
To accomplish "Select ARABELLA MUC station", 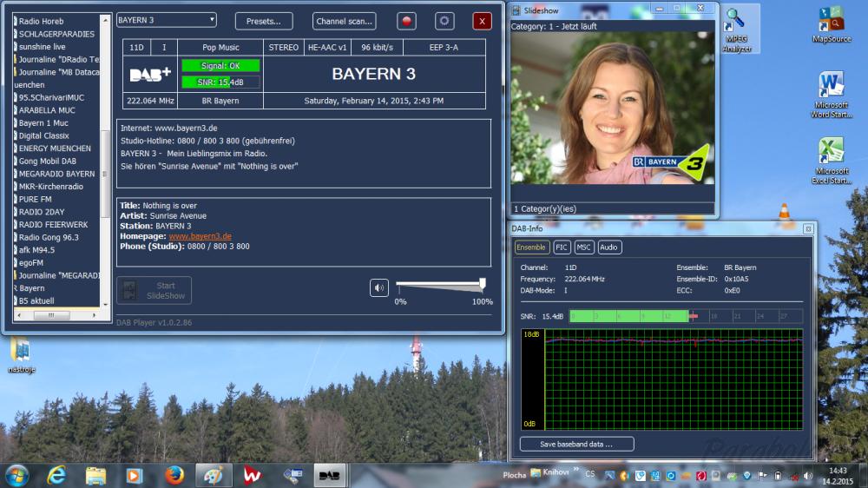I will point(47,110).
